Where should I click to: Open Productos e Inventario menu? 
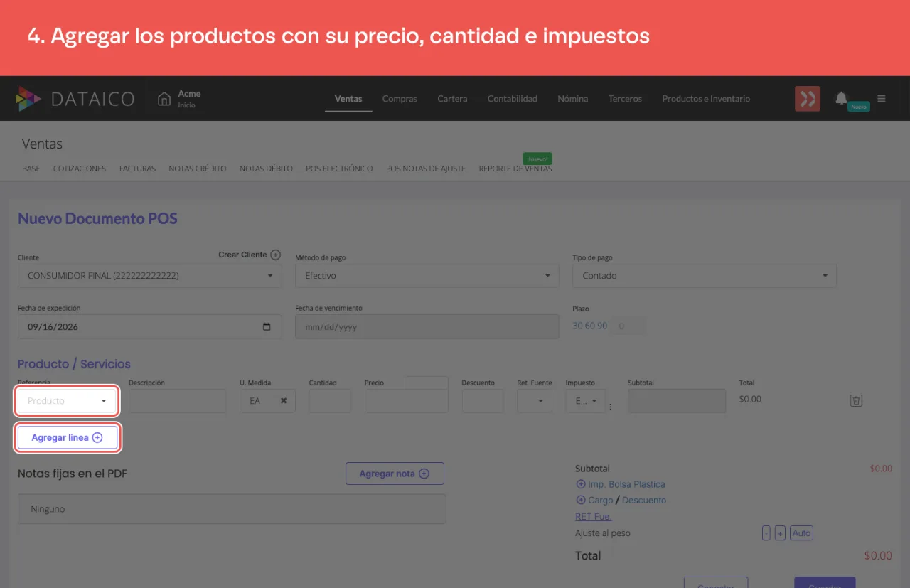pyautogui.click(x=706, y=99)
